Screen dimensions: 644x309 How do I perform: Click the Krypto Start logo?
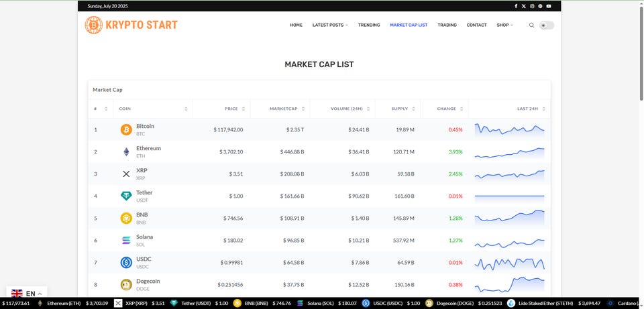(x=131, y=25)
